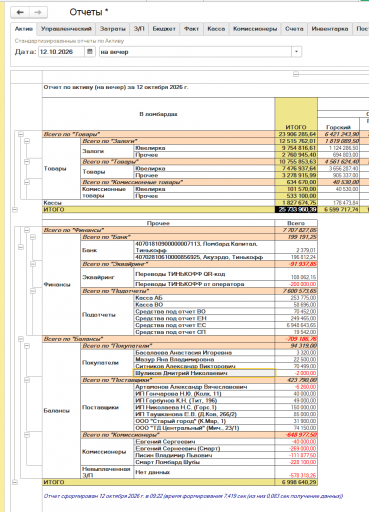
Task: Click the date input field
Action: pyautogui.click(x=61, y=52)
